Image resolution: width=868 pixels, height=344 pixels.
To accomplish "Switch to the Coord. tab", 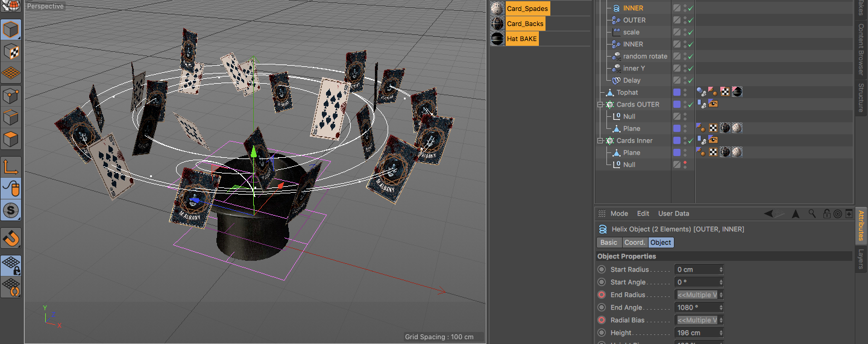I will pos(635,242).
